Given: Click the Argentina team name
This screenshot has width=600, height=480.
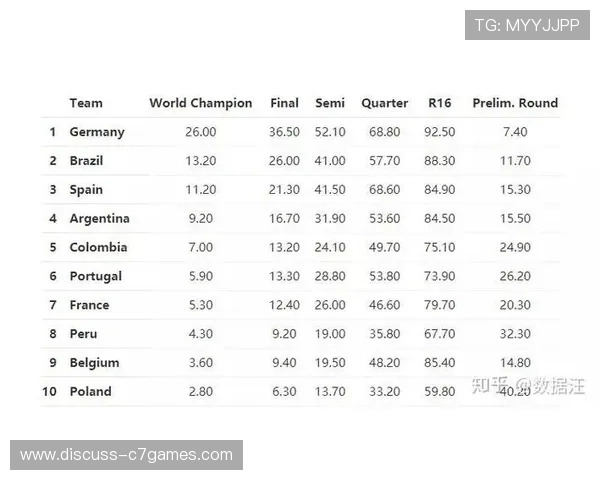Looking at the screenshot, I should click(x=99, y=219).
